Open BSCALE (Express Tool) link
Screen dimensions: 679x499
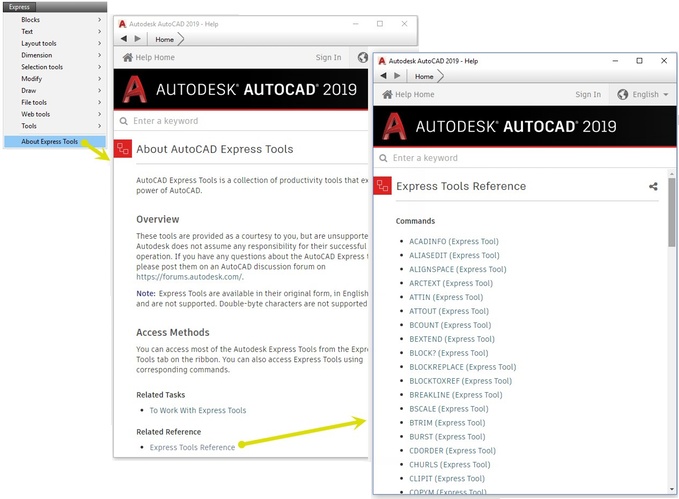(449, 408)
